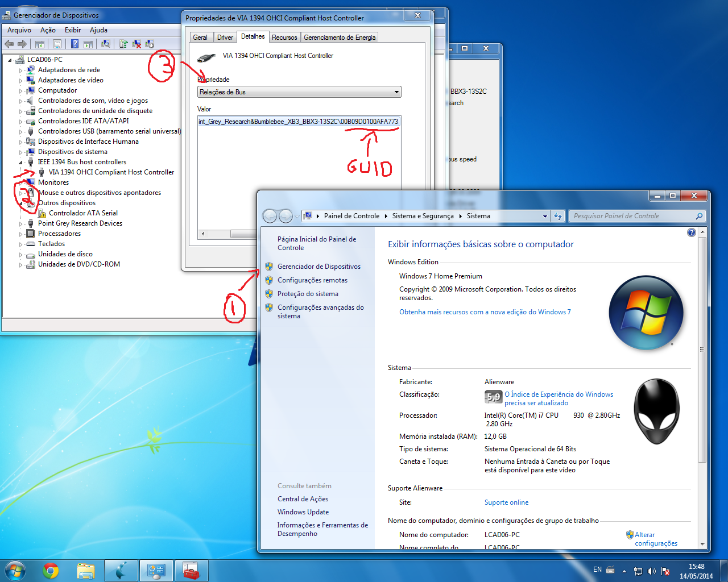Click the Pesquisar Painel de Controle search field

[637, 216]
